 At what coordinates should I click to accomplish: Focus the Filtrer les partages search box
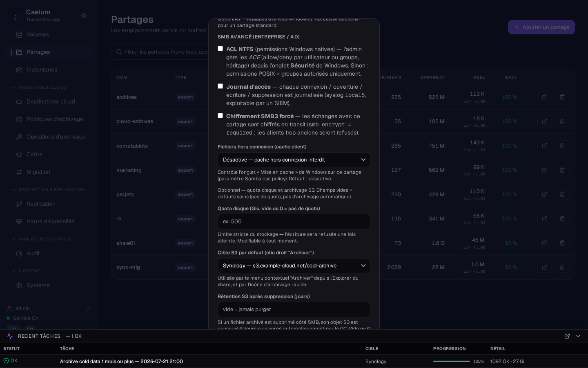pos(160,52)
